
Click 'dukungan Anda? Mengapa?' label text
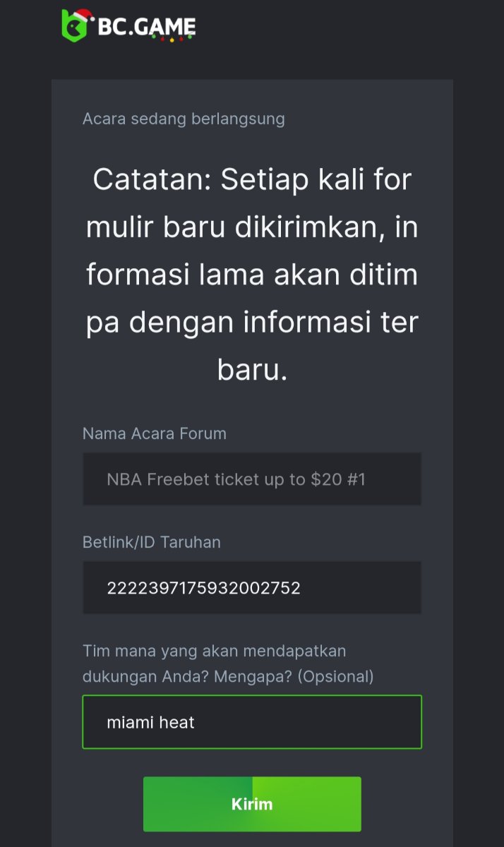(187, 676)
